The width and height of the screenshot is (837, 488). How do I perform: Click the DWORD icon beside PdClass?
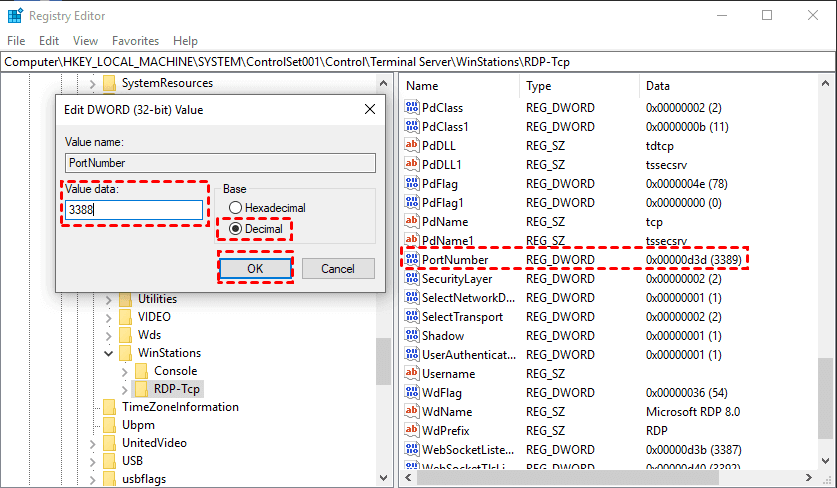pyautogui.click(x=412, y=107)
